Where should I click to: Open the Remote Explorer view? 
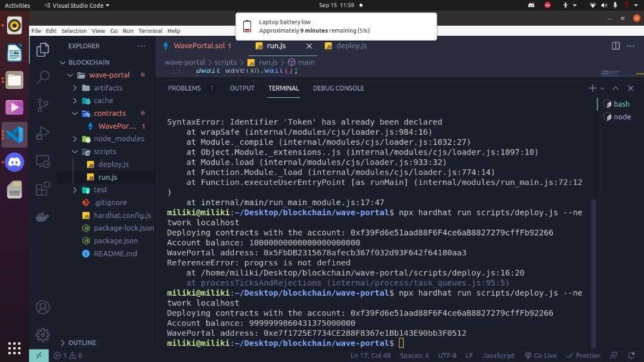43,161
